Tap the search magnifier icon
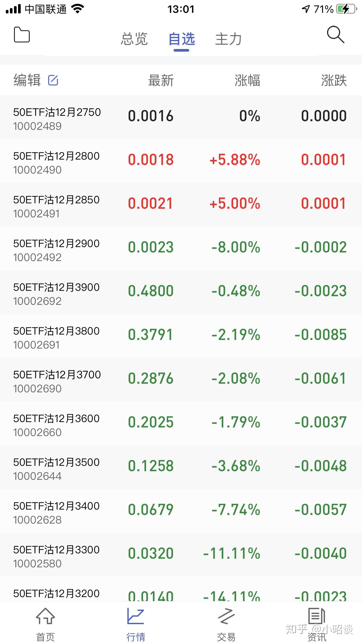This screenshot has height=644, width=362. (x=335, y=35)
